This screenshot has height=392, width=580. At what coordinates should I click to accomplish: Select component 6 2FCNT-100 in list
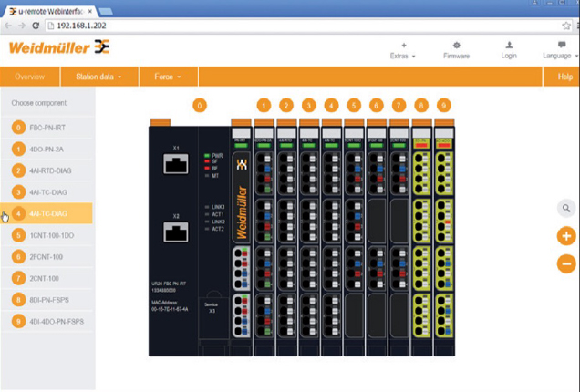tap(47, 257)
